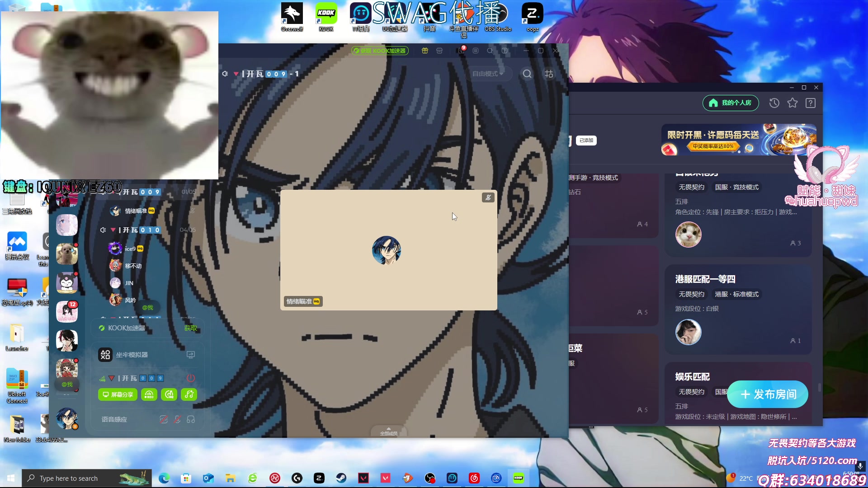
Task: Click the 我的个人房 button
Action: point(731,103)
